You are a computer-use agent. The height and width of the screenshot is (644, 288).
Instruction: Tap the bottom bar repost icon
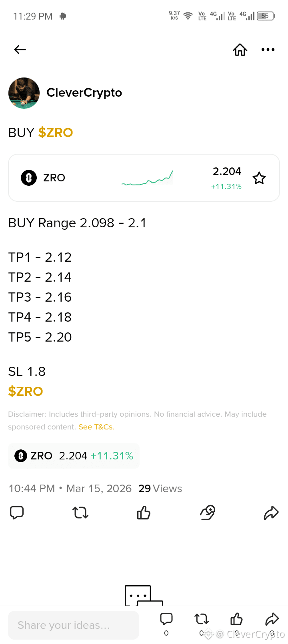[x=202, y=619]
